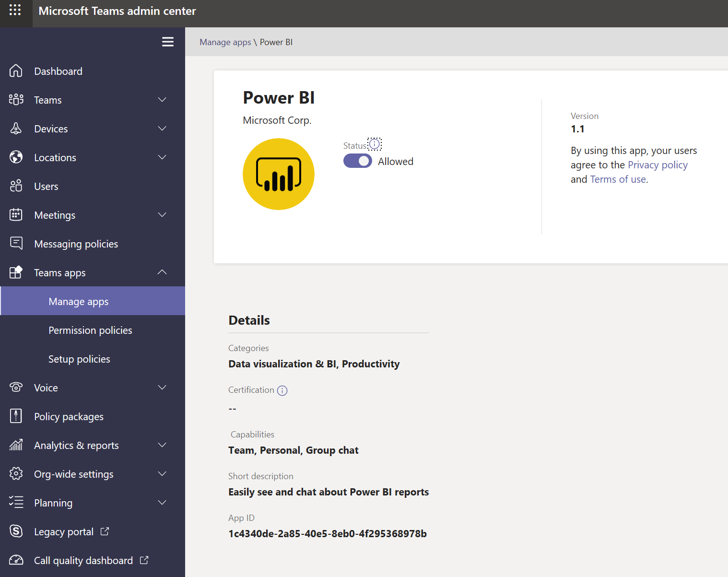Click the Details section heading
Viewport: 728px width, 577px height.
point(249,320)
